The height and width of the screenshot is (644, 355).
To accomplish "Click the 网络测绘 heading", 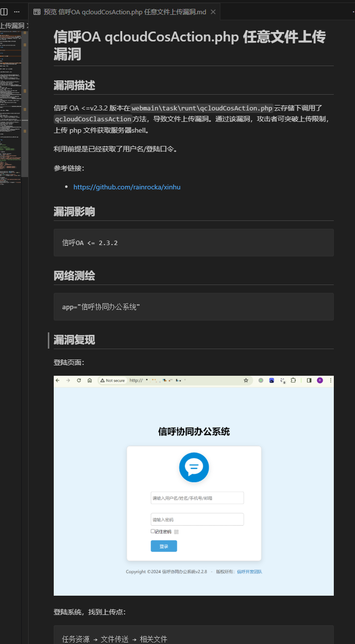I will 74,276.
